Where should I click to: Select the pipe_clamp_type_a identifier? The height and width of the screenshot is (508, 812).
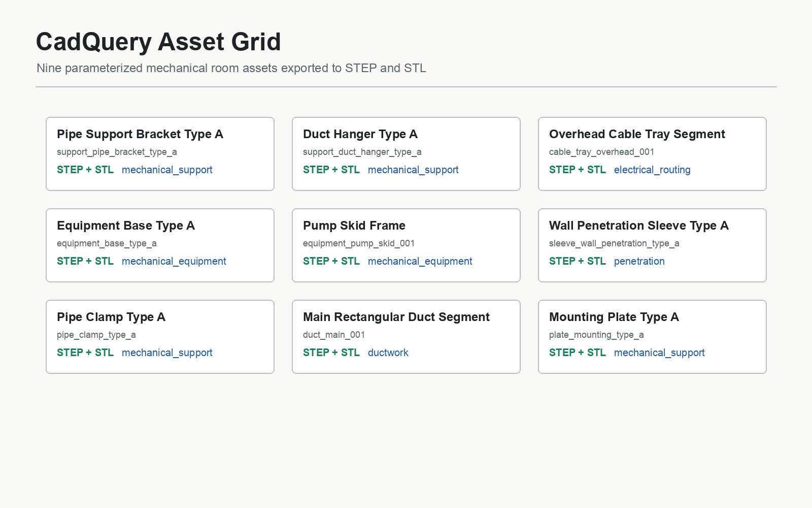[x=96, y=335]
